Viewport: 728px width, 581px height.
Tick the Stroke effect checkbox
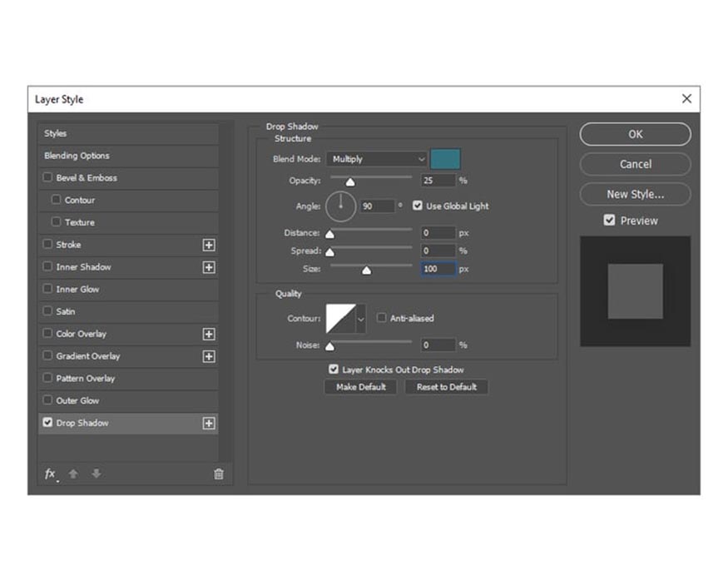click(x=47, y=244)
